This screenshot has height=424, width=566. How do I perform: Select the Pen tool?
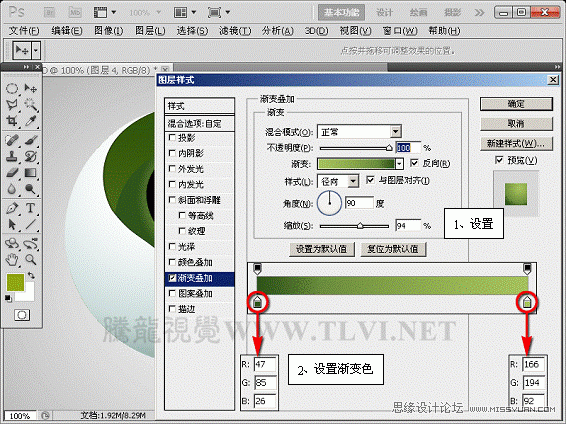12,208
